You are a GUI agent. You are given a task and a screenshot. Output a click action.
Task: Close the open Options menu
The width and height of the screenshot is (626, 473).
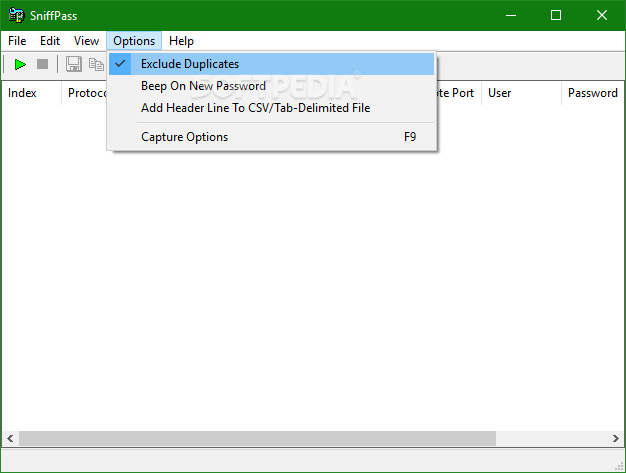134,41
